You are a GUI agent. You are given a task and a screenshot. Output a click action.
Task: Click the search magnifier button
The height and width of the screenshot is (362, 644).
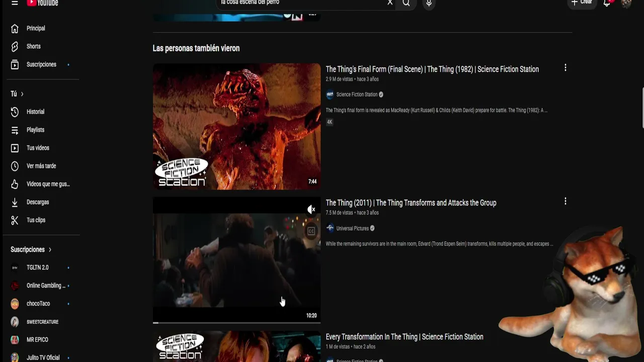click(x=406, y=3)
